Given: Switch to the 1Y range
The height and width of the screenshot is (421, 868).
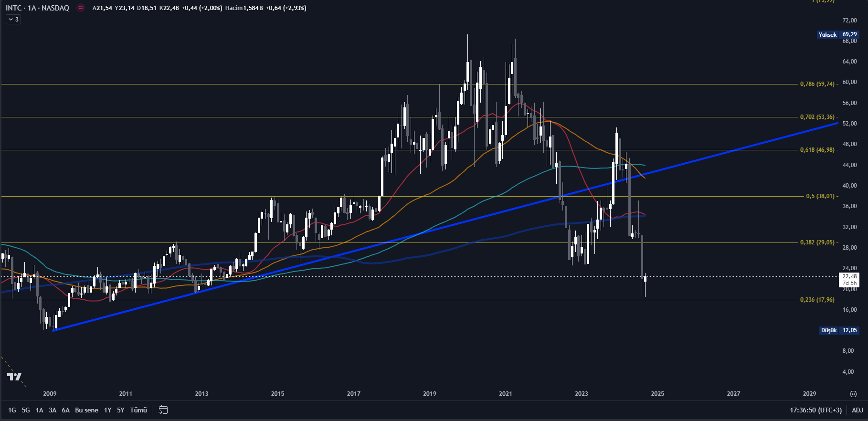Looking at the screenshot, I should (108, 410).
